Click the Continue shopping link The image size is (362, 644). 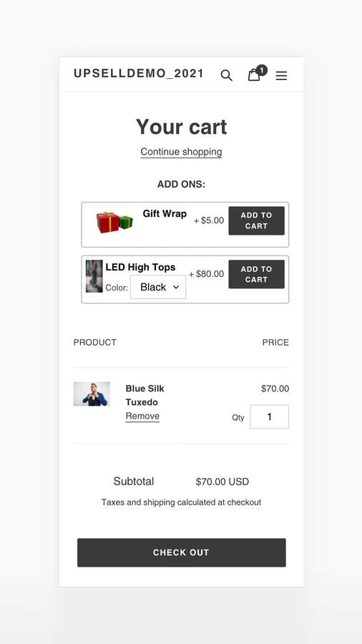click(x=181, y=152)
